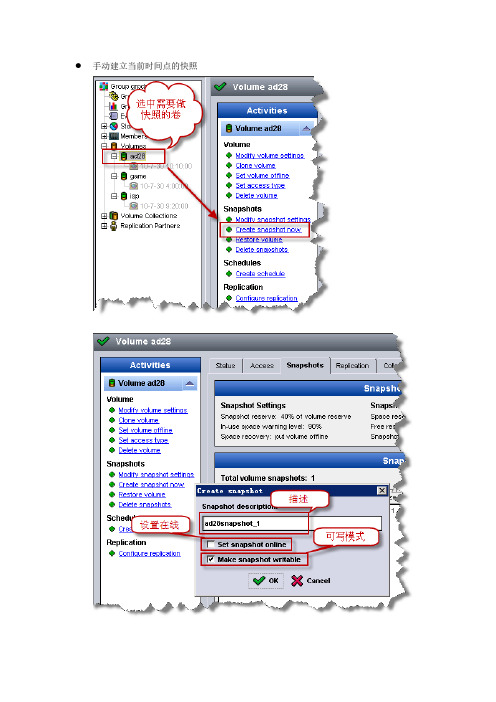Expand the Replication Partners node
This screenshot has height=702, width=496.
[104, 226]
